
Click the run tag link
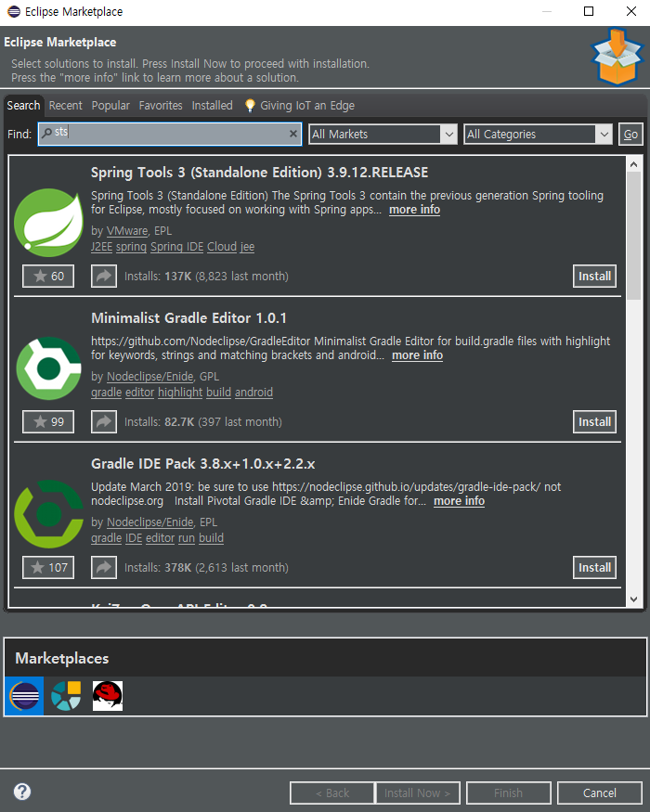coord(187,537)
